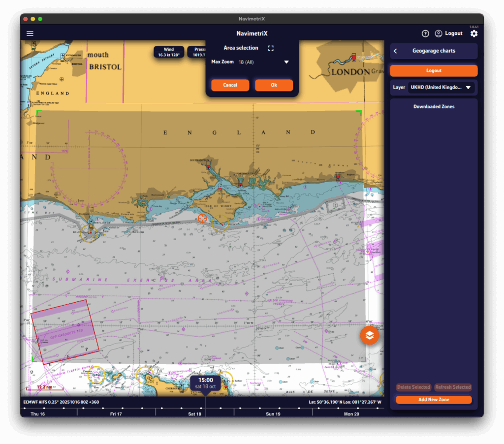Click the 15:00 time slider handle
Viewport: 504px width, 444px height.
(x=205, y=383)
